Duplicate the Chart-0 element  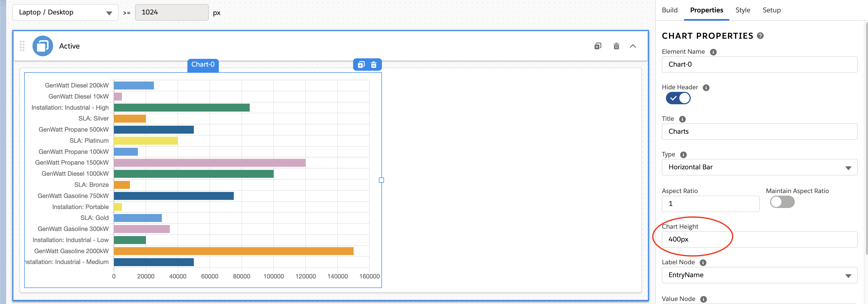click(x=361, y=65)
